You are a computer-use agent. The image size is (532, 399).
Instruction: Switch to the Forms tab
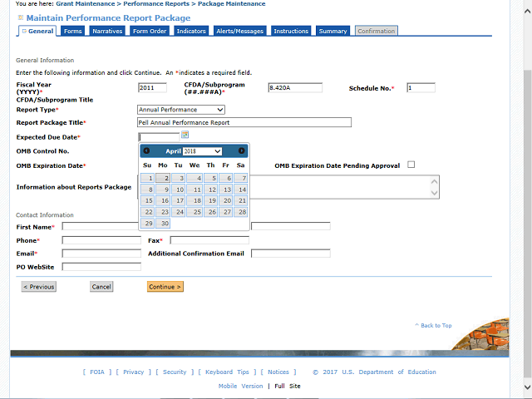pos(72,31)
